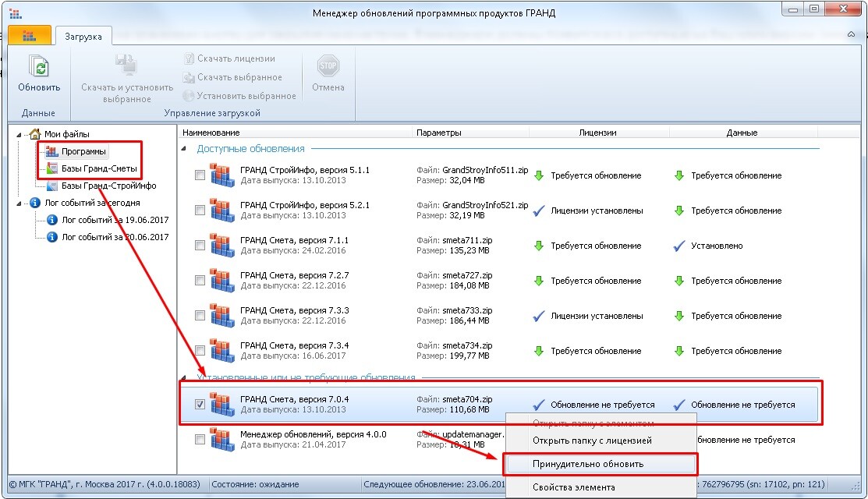This screenshot has width=868, height=499.
Task: Click product icon of ГРАНД Смета 7.3.3
Action: (222, 316)
